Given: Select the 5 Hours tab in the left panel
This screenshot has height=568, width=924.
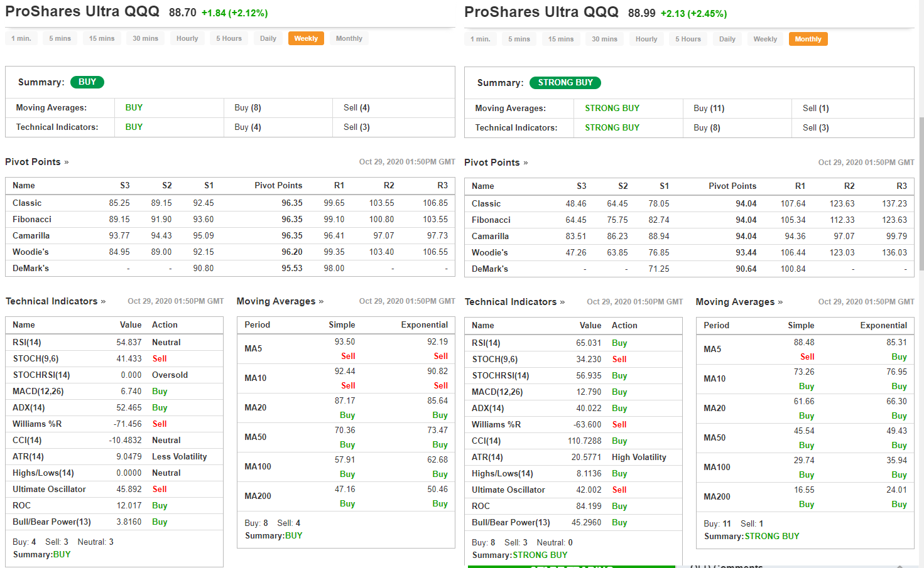Looking at the screenshot, I should [x=229, y=38].
